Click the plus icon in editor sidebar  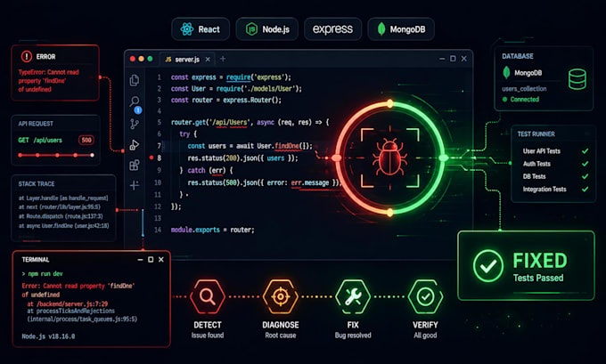(x=134, y=185)
